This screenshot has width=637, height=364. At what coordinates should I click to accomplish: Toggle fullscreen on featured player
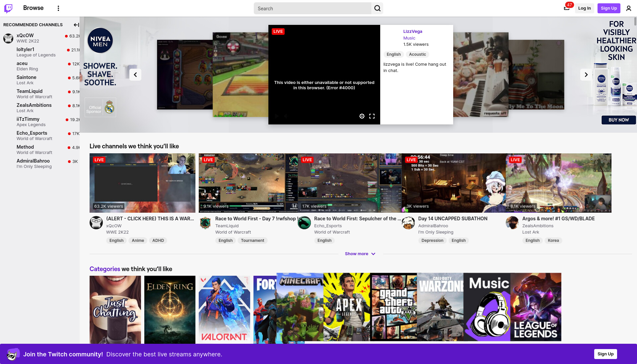tap(372, 116)
